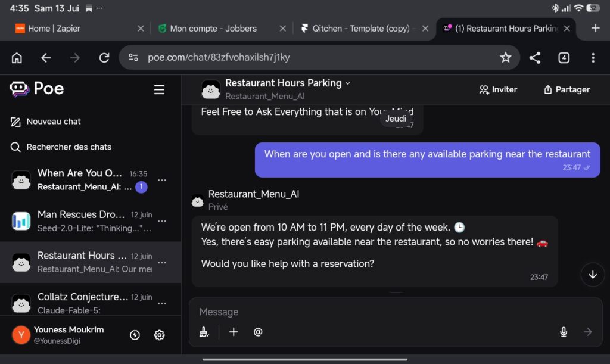This screenshot has height=364, width=610.
Task: Add a new browser tab
Action: [595, 28]
